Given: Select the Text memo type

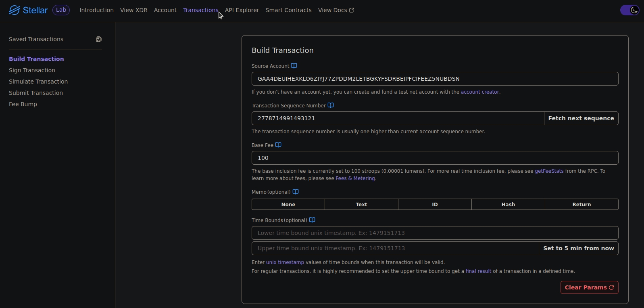Looking at the screenshot, I should click(361, 204).
